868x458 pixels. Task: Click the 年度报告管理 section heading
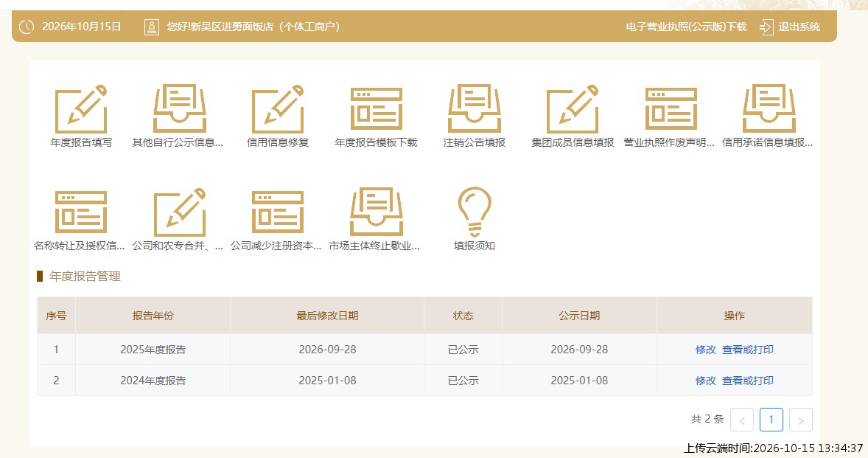pyautogui.click(x=85, y=277)
